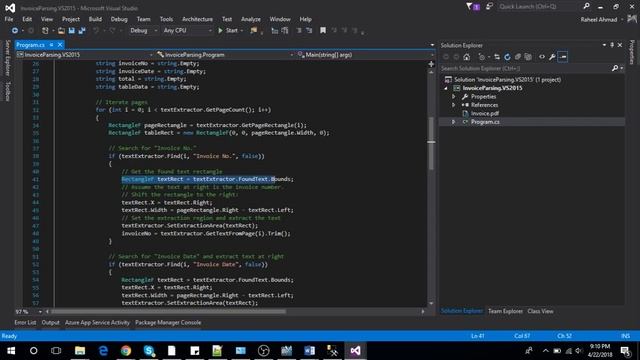Click the Windows Start button
Image resolution: width=640 pixels, height=360 pixels.
11,351
